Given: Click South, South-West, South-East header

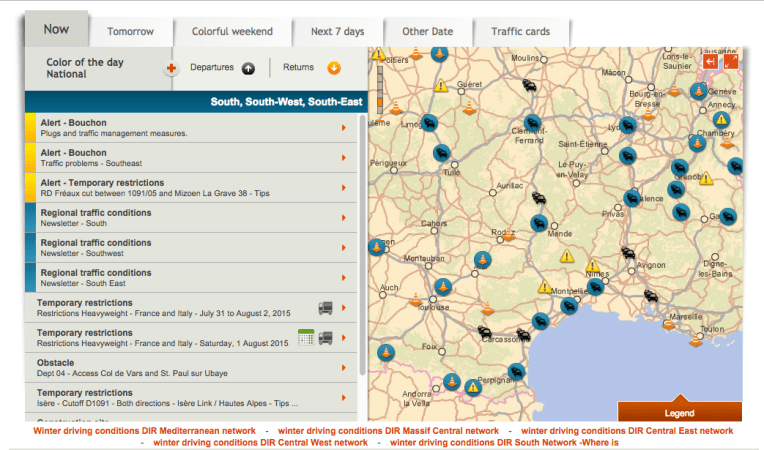Looking at the screenshot, I should coord(196,102).
